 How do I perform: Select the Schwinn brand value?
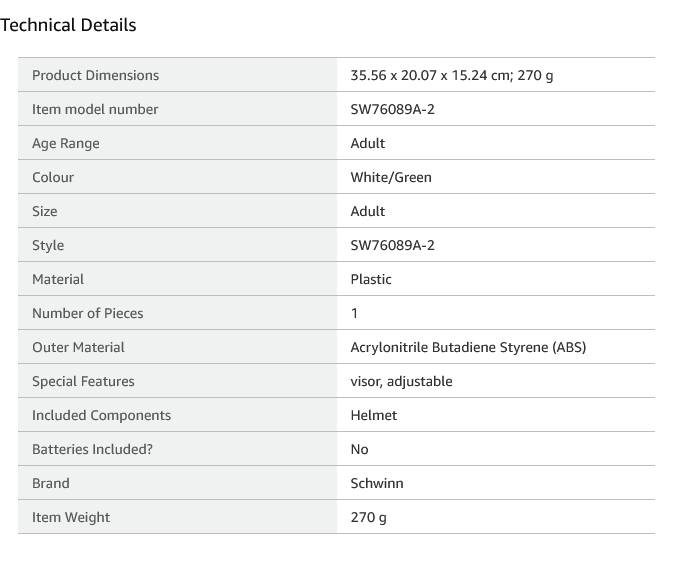(x=377, y=483)
